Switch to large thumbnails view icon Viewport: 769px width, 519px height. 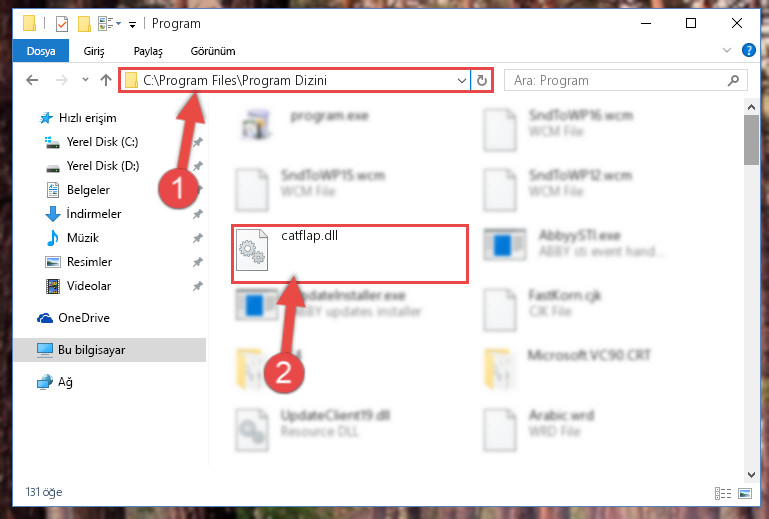(744, 493)
